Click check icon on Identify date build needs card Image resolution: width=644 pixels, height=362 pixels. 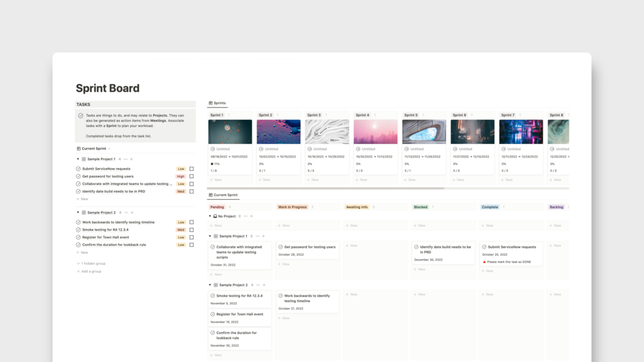[417, 247]
